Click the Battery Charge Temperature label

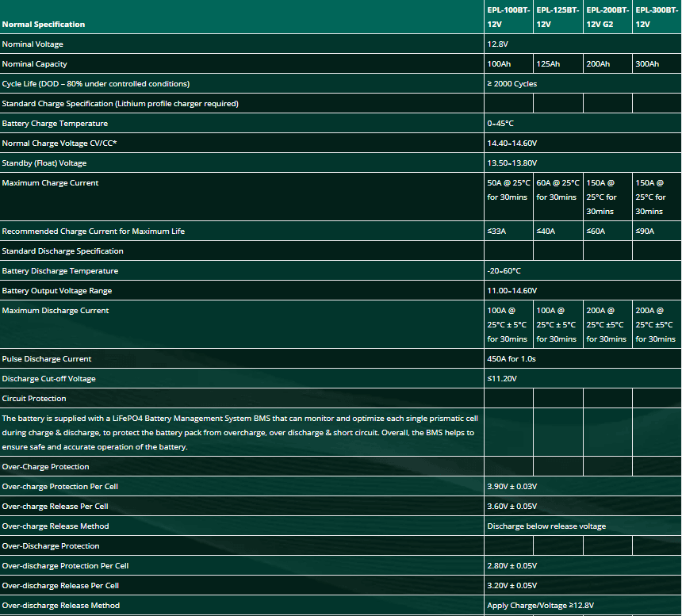point(55,124)
